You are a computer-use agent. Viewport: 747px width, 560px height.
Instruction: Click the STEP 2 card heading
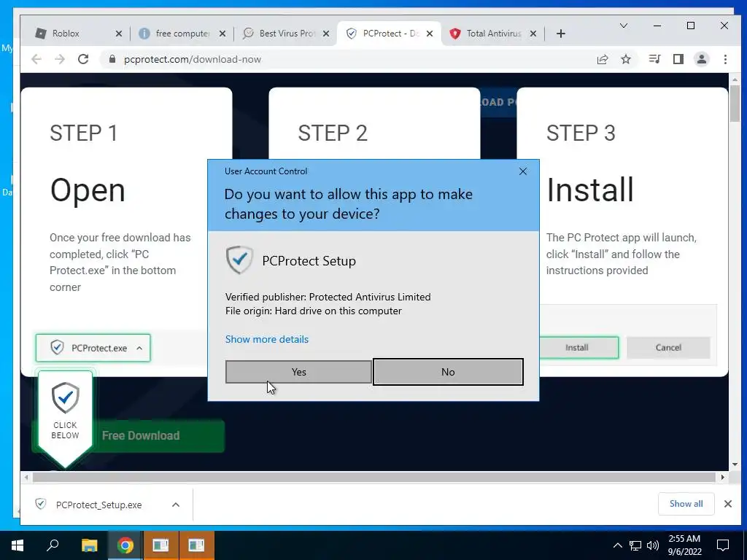[x=333, y=133]
